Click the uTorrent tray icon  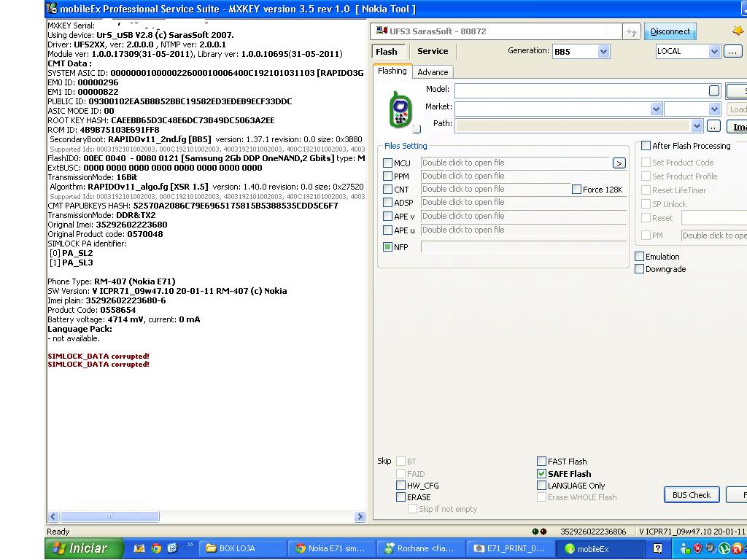click(724, 548)
